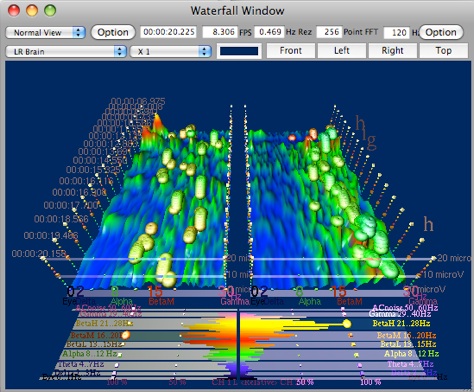Click the BetaH 21..28Hz label on right
474x392 pixels.
coord(401,323)
